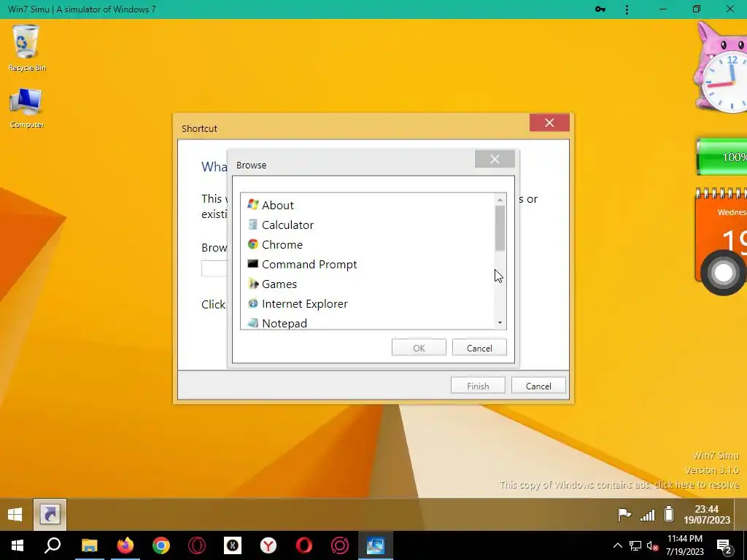The width and height of the screenshot is (747, 560).
Task: Open Windows taskbar Search
Action: [53, 545]
